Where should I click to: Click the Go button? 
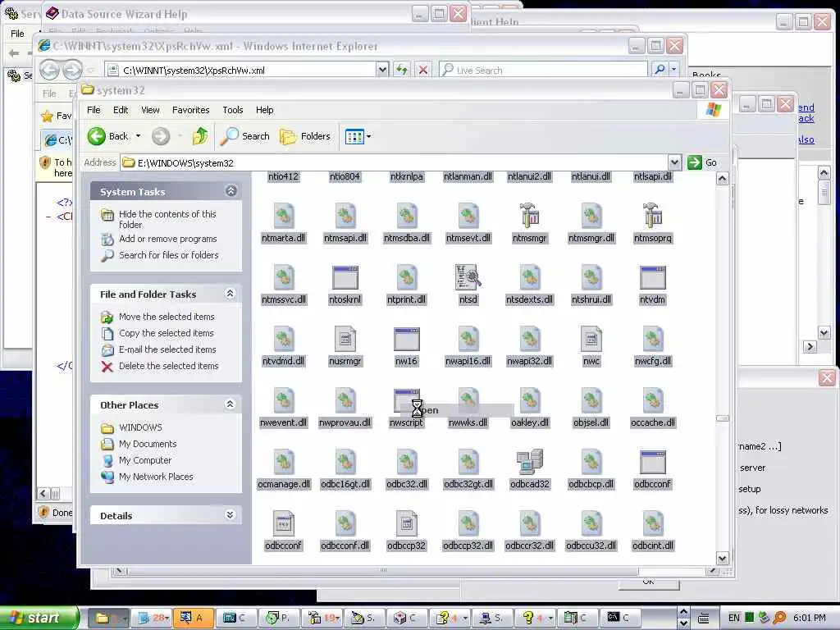tap(702, 162)
